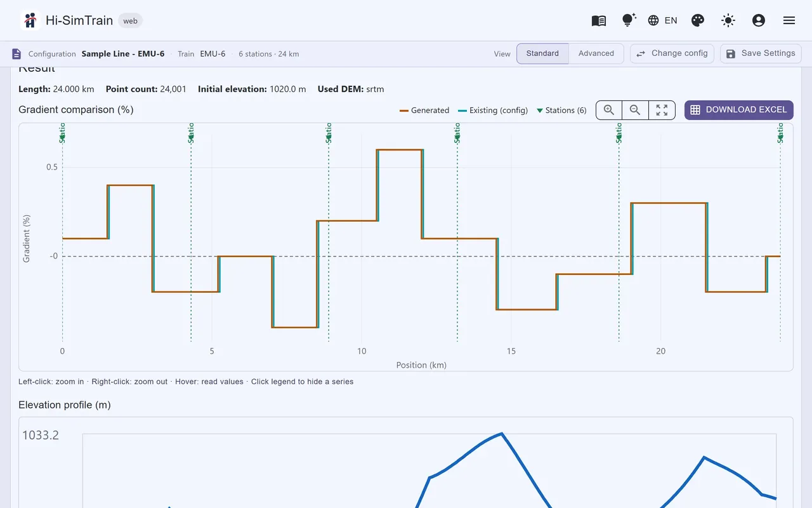
Task: Open the color palette theme icon
Action: tap(698, 20)
